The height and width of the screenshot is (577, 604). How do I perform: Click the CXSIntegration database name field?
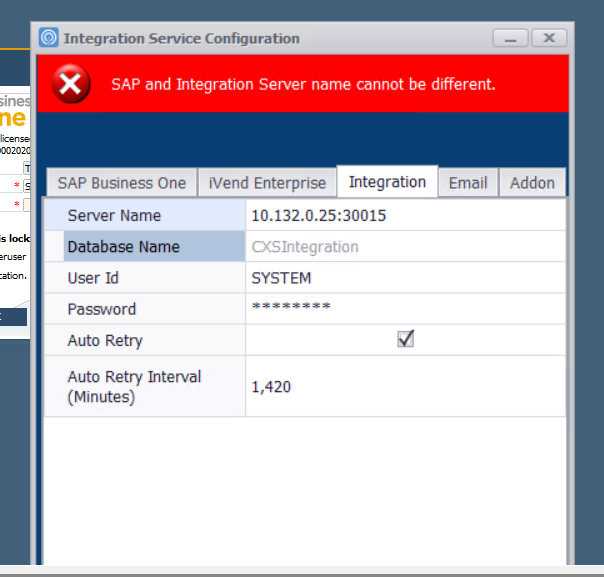(405, 247)
